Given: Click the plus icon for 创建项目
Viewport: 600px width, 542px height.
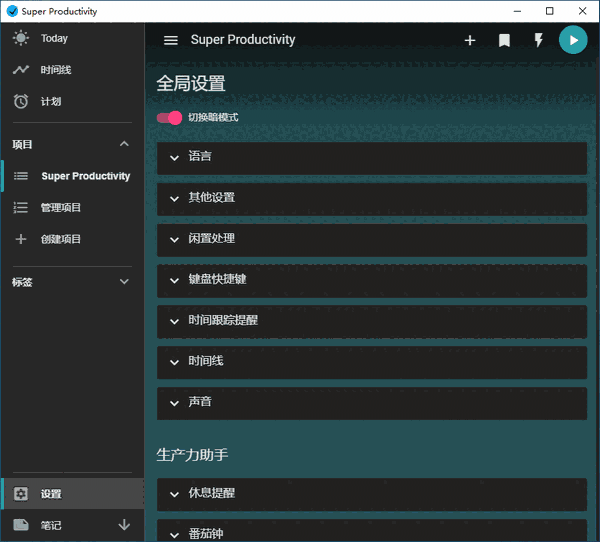Looking at the screenshot, I should point(21,239).
